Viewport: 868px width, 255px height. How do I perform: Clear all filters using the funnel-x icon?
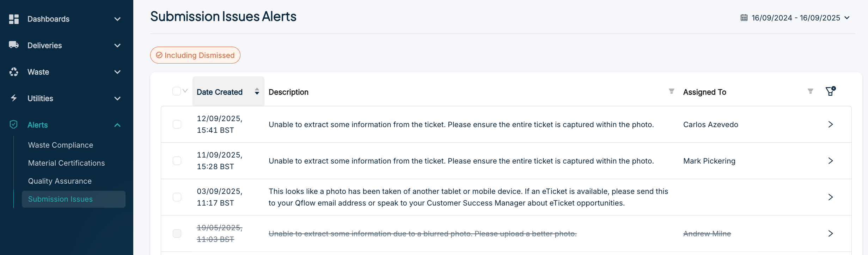click(830, 91)
